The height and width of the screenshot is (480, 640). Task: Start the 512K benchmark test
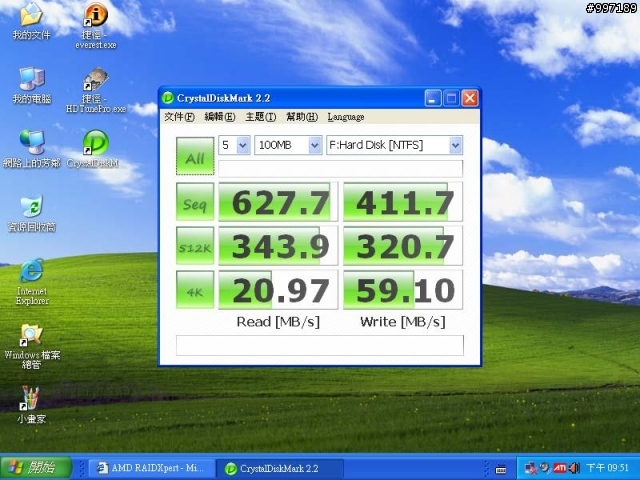click(x=195, y=246)
